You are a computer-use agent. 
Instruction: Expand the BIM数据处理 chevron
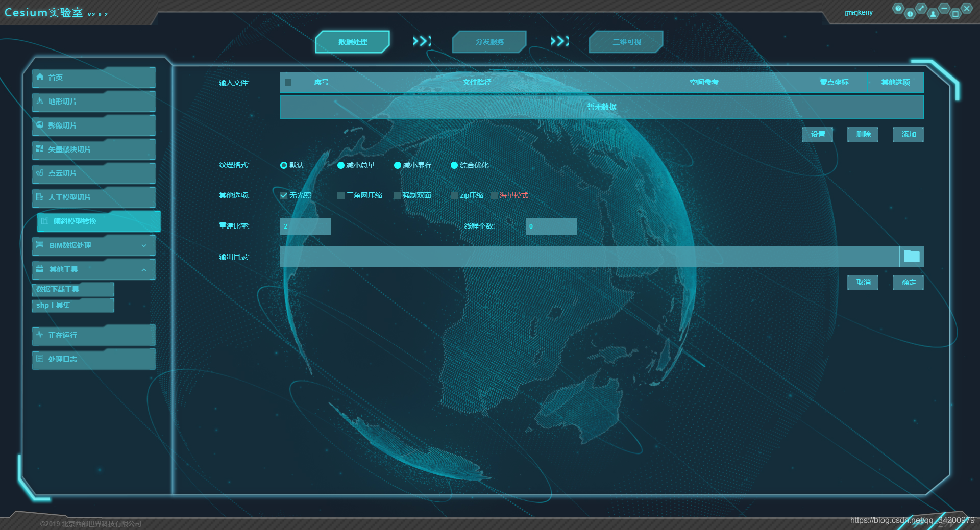[x=144, y=245]
